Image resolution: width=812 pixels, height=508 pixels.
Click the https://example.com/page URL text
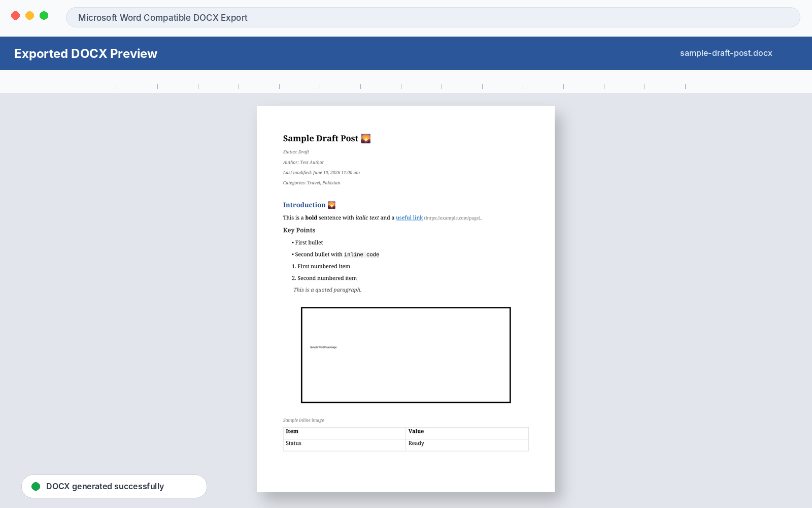click(452, 218)
